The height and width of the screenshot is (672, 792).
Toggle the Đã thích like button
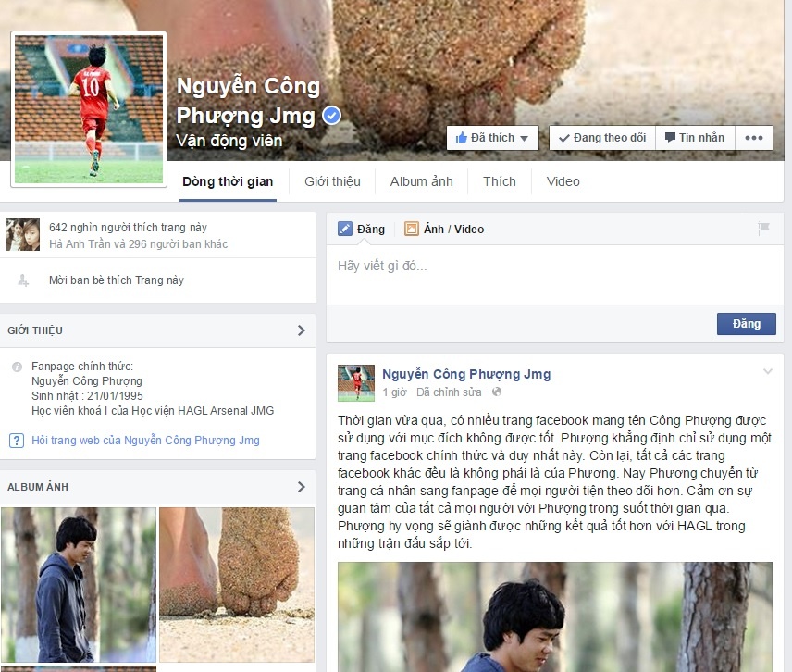[492, 138]
